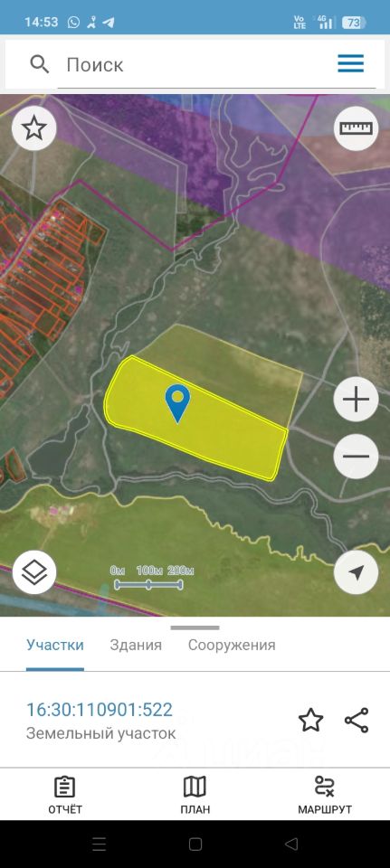Tap the blue location pin marker
390x868 pixels.
tap(177, 403)
